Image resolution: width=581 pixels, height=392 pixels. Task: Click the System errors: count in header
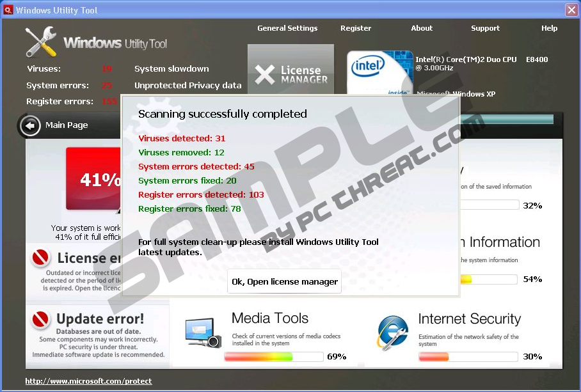click(x=107, y=86)
